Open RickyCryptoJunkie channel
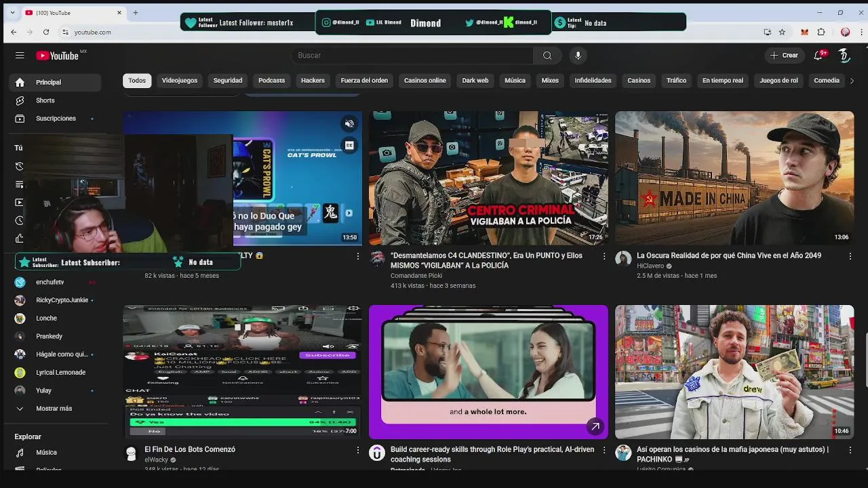 point(56,300)
